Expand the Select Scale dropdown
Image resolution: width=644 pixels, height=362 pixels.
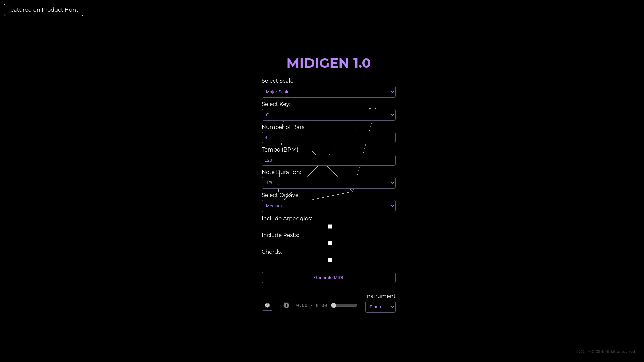pyautogui.click(x=329, y=92)
